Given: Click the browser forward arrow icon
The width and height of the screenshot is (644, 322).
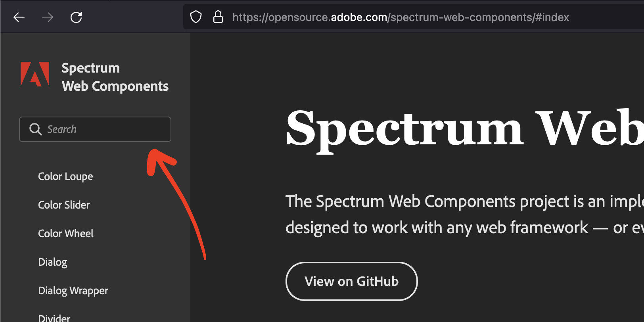Looking at the screenshot, I should pyautogui.click(x=47, y=17).
